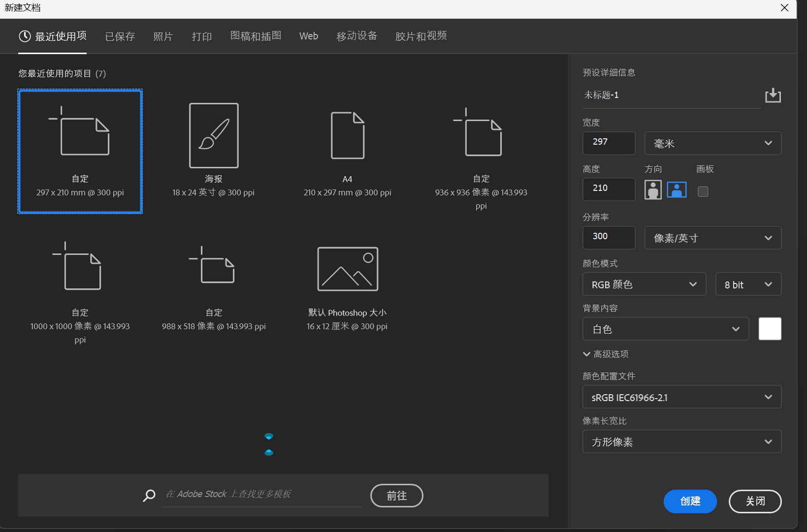The width and height of the screenshot is (807, 532).
Task: Select landscape orientation icon
Action: [x=677, y=190]
